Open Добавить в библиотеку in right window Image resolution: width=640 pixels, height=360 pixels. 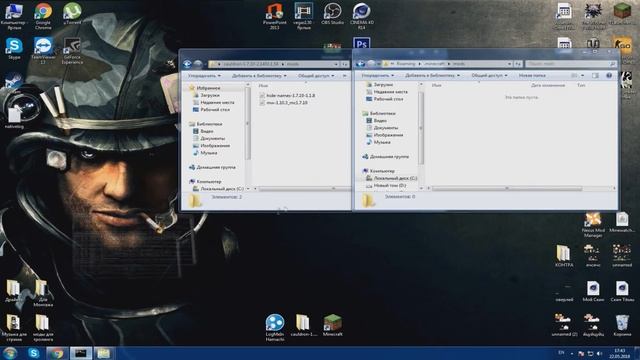point(432,76)
